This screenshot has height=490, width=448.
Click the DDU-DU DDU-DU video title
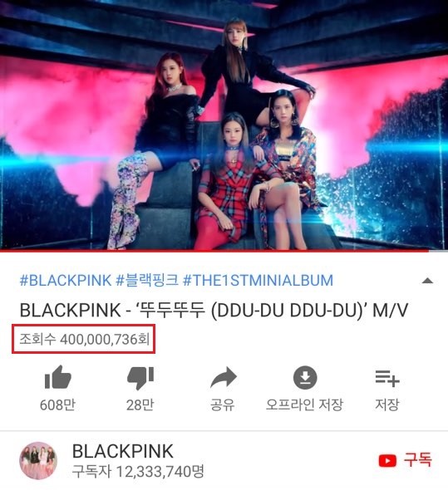(x=214, y=311)
